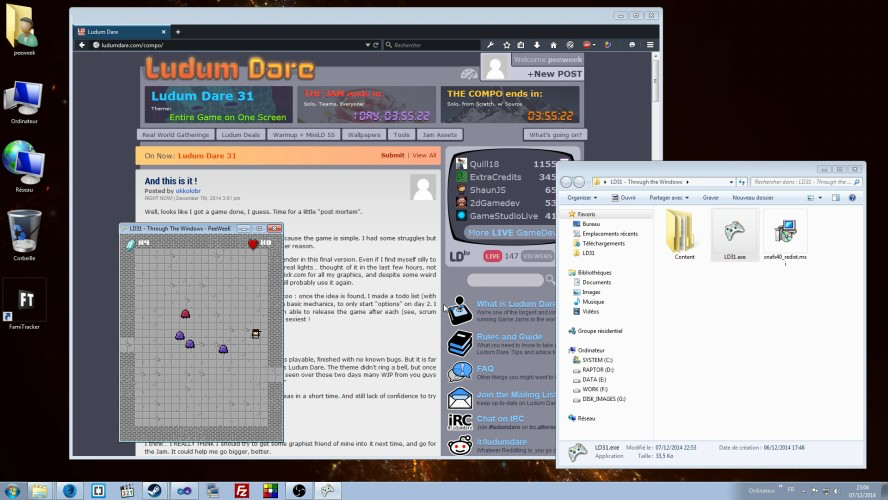888x500 pixels.
Task: Select Emplacements récents in Explorer sidebar
Action: tap(609, 233)
